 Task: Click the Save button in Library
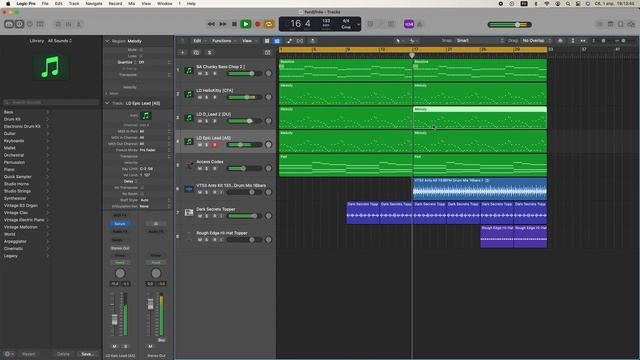87,354
